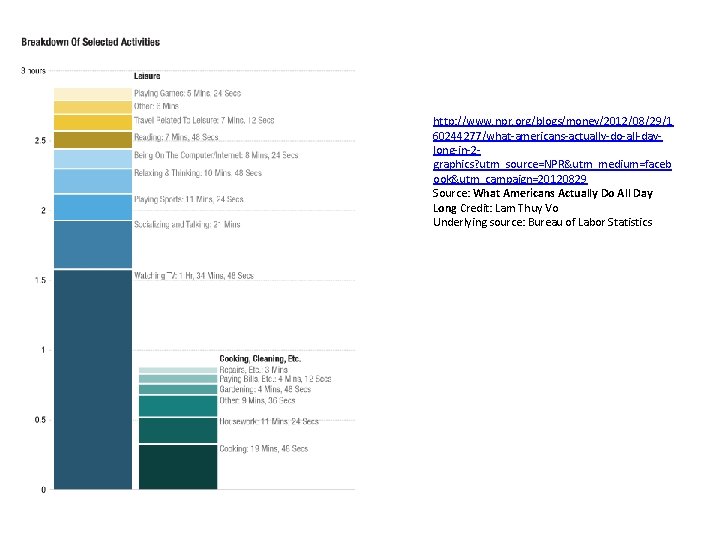
Task: Click label 'Cooking: 19 Mins, 48 Secs'
Action: pos(264,449)
